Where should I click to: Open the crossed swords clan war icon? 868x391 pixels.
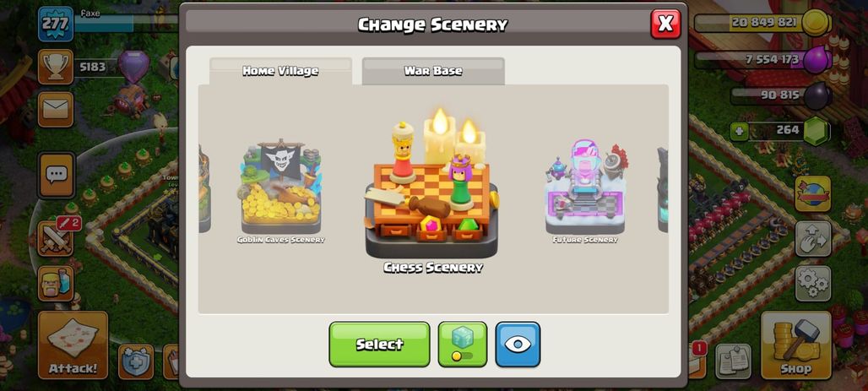57,239
